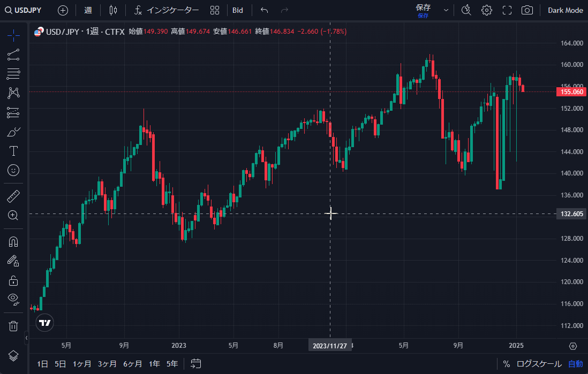Click the USD/JPY · 1週 · CTFX chart title

(x=85, y=32)
